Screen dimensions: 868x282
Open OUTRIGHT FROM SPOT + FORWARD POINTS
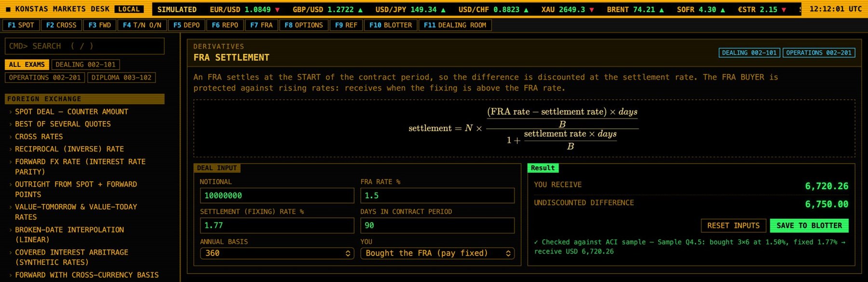[76, 189]
